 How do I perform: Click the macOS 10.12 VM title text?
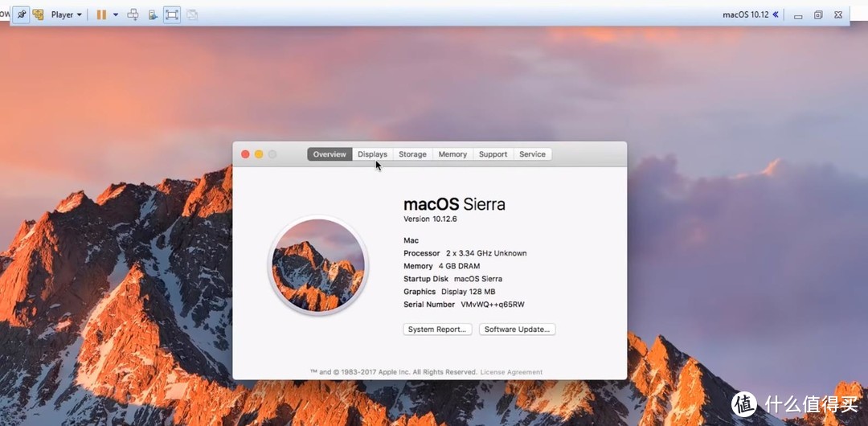click(746, 14)
